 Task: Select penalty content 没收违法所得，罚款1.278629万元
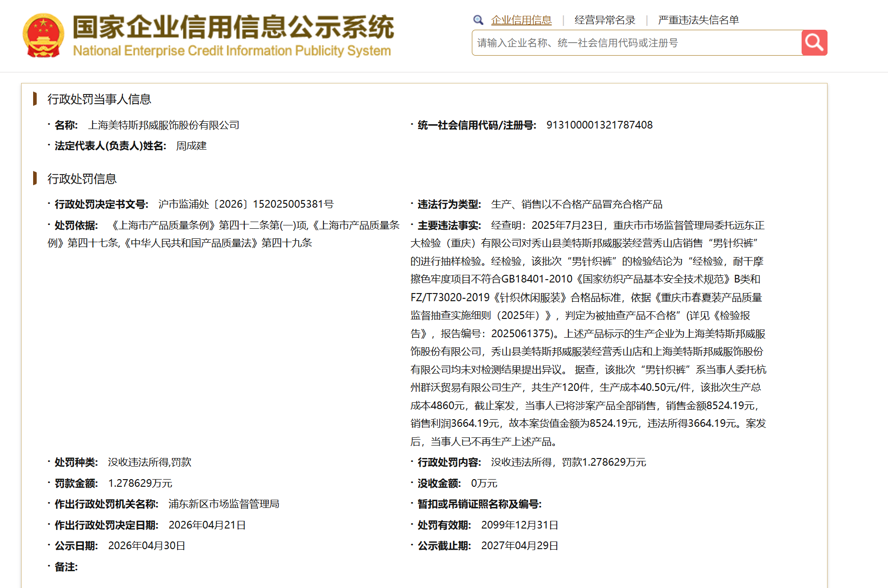(568, 462)
